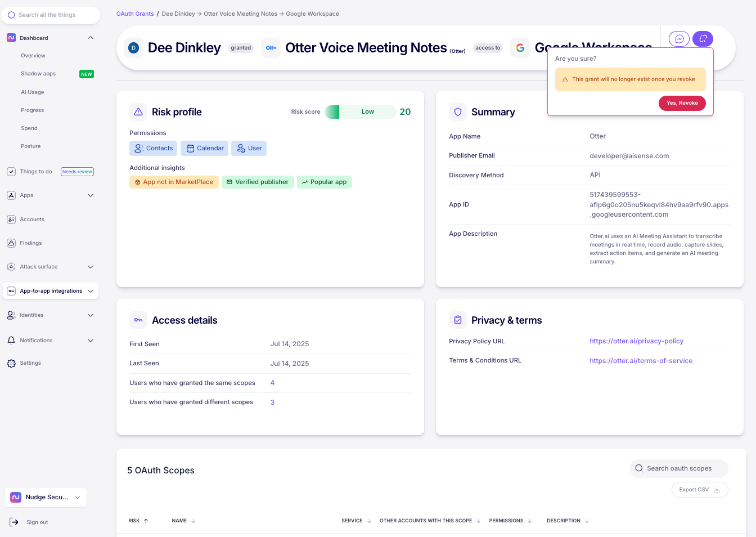This screenshot has width=756, height=537.
Task: Click the Low risk score bar
Action: tap(361, 112)
